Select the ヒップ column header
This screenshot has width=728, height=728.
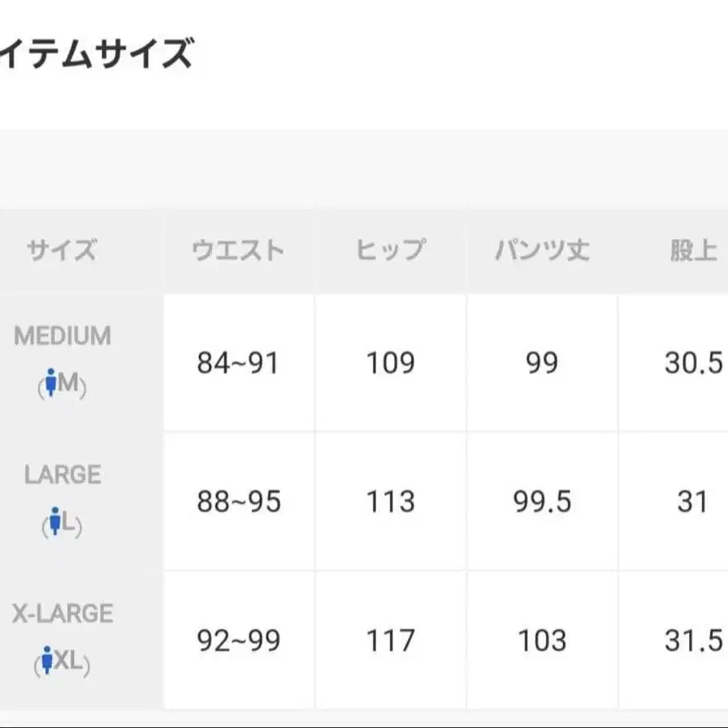click(x=390, y=250)
